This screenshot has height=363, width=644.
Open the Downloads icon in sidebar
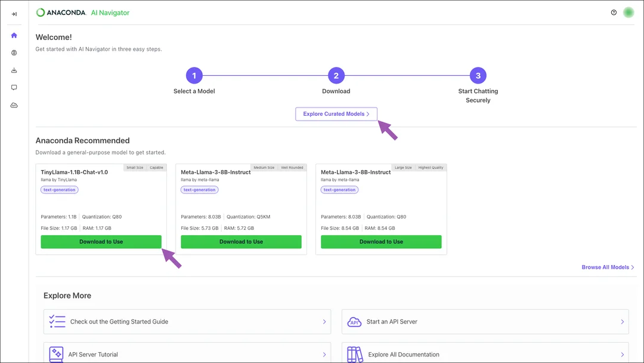coord(14,70)
